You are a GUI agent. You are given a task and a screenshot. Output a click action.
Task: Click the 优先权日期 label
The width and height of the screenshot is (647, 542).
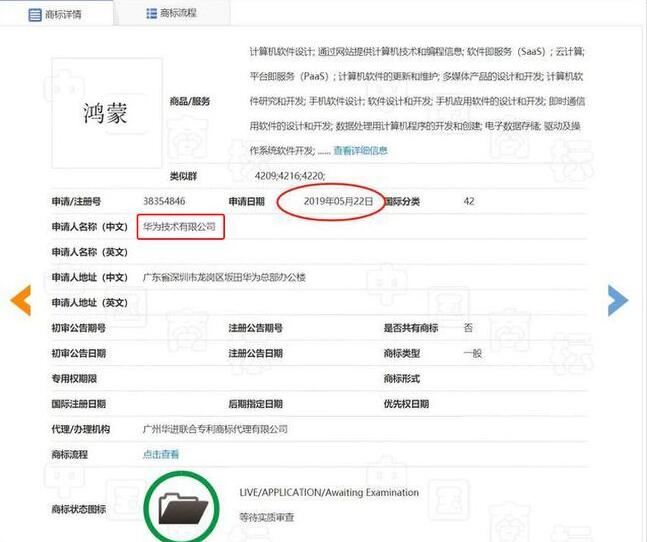tap(406, 404)
